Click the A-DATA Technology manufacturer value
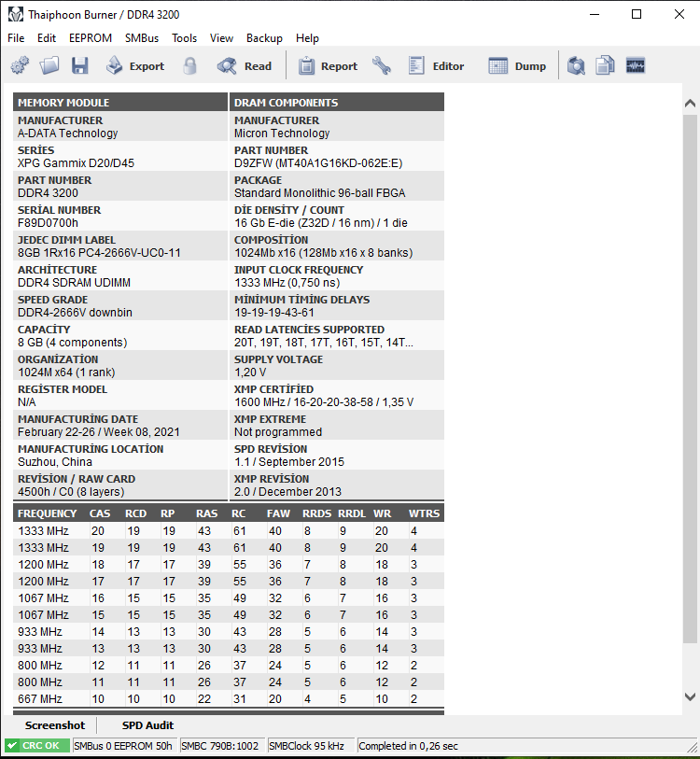 pyautogui.click(x=68, y=134)
